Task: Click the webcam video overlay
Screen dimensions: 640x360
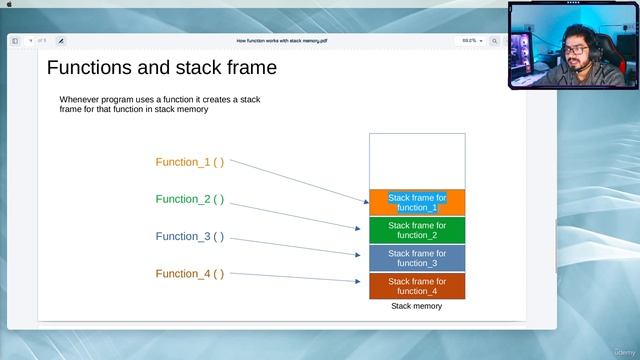Action: coord(573,45)
